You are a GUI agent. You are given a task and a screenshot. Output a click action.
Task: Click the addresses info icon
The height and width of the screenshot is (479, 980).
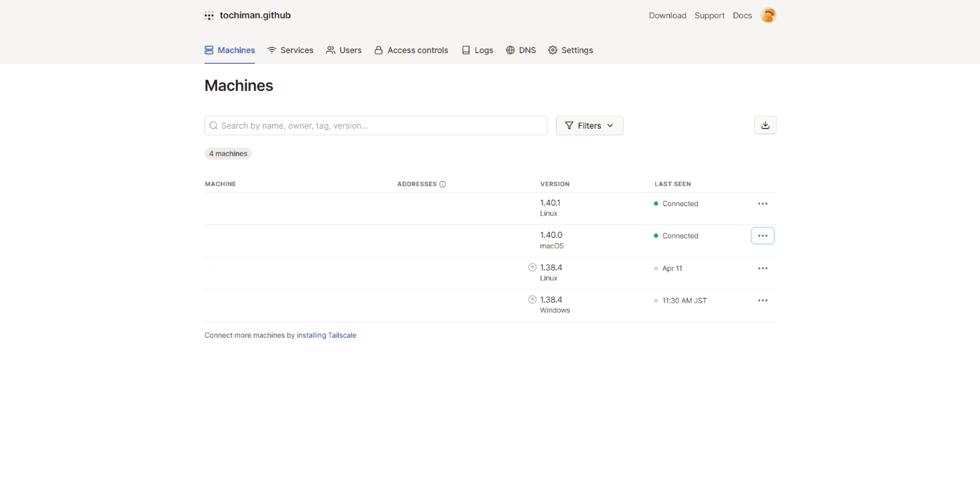[x=442, y=184]
